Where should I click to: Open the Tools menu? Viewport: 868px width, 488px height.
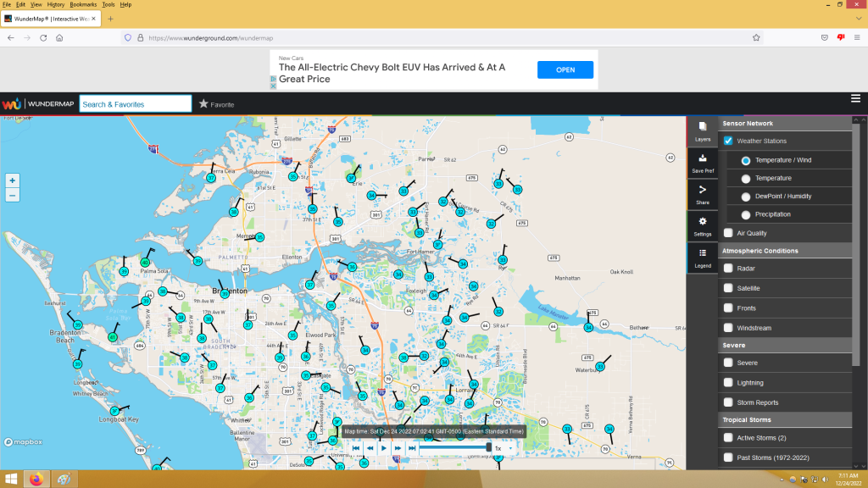click(108, 4)
